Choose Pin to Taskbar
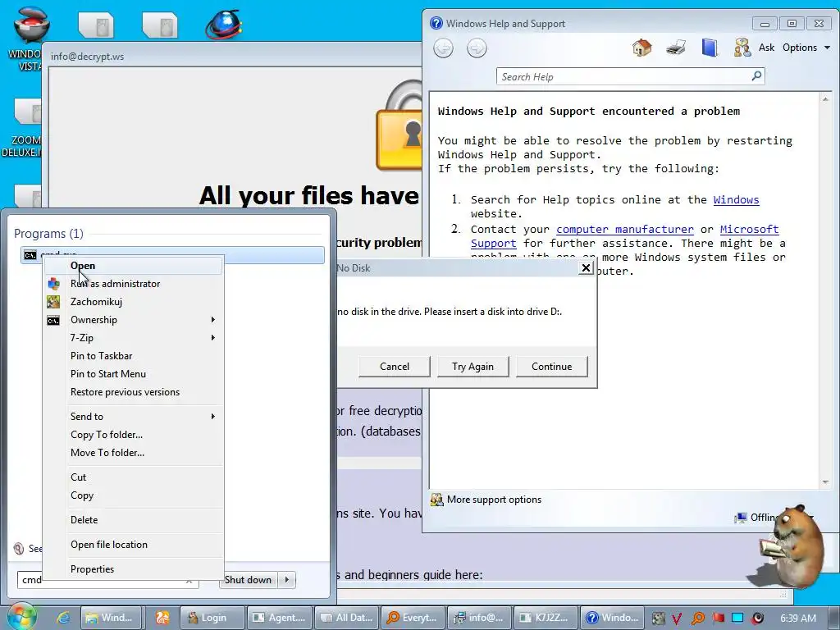This screenshot has width=840, height=630. click(133, 356)
